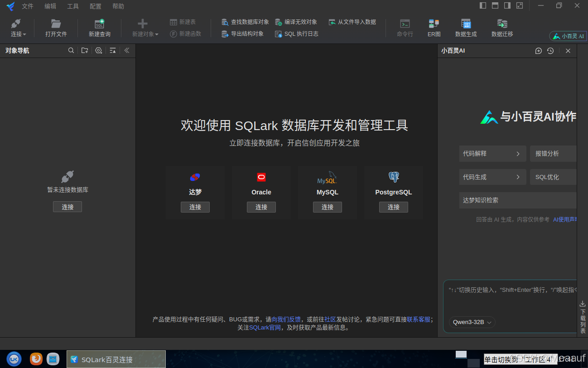
Task: Open the SQLark官网 link
Action: 265,328
